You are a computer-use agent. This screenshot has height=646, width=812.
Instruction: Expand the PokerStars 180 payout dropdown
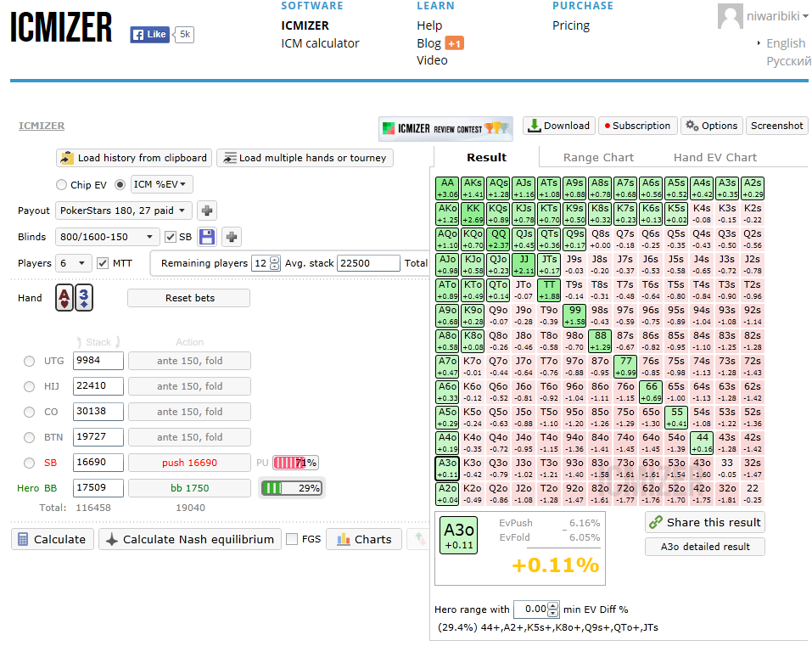[x=124, y=211]
